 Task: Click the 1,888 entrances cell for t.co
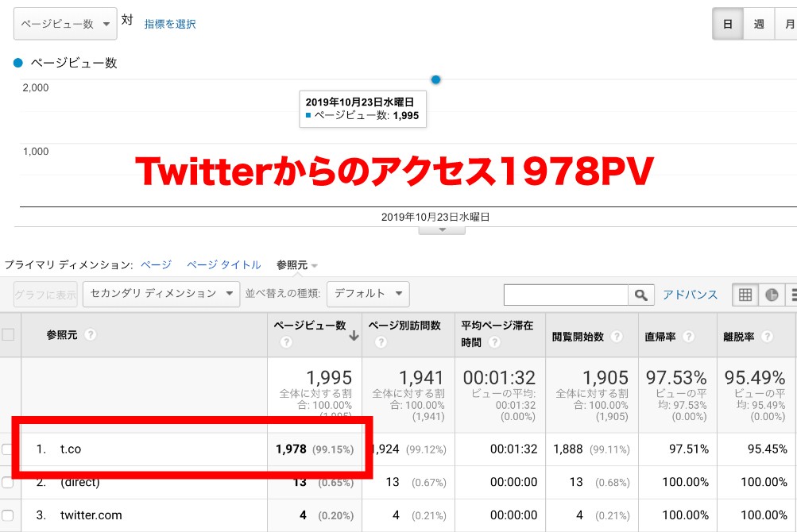coord(568,449)
